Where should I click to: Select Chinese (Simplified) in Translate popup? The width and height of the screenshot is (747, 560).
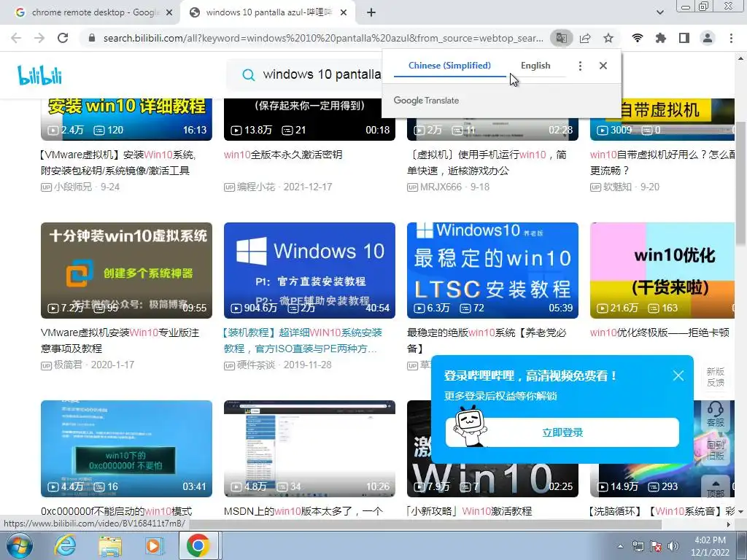tap(449, 66)
